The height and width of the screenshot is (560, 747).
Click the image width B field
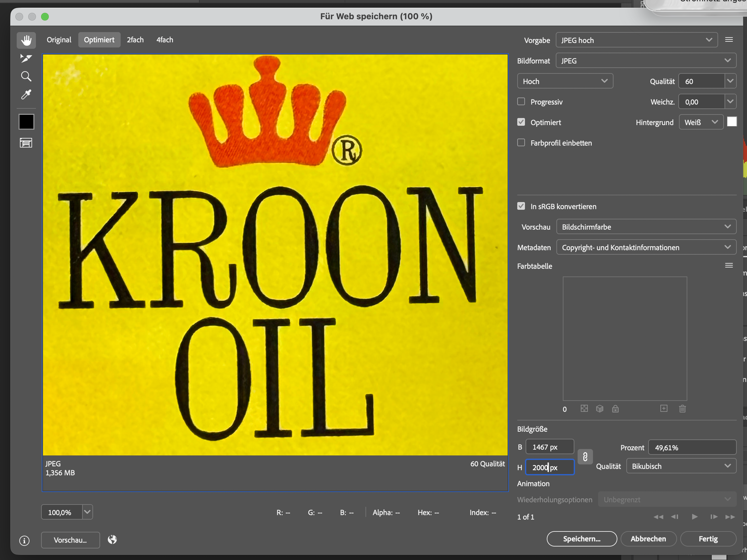550,447
